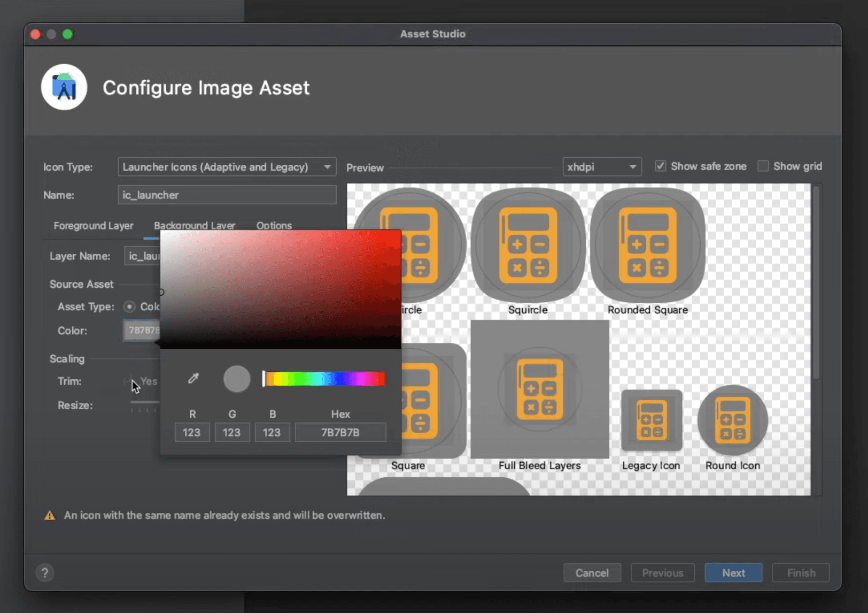Click the Round Icon preview
The height and width of the screenshot is (613, 868).
tap(732, 420)
